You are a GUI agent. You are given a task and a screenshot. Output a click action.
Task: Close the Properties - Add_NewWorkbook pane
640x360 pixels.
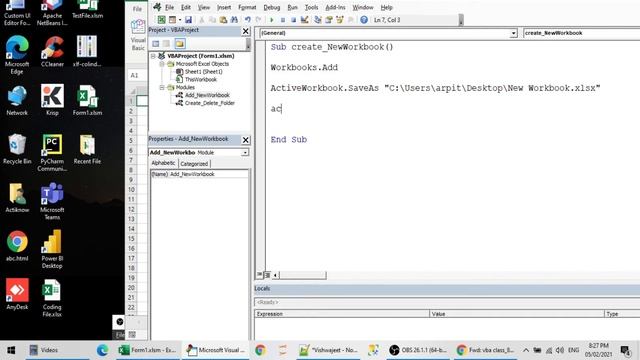245,140
